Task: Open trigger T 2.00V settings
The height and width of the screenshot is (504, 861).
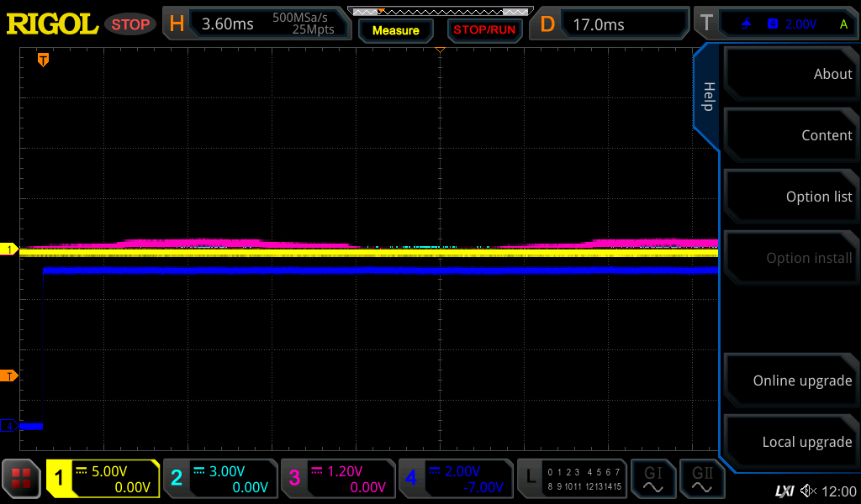Action: [775, 24]
